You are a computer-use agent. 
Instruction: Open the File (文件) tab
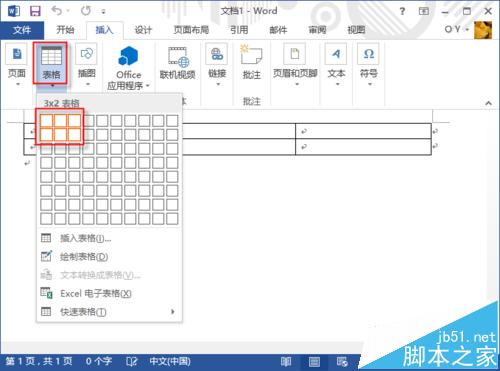pyautogui.click(x=22, y=30)
